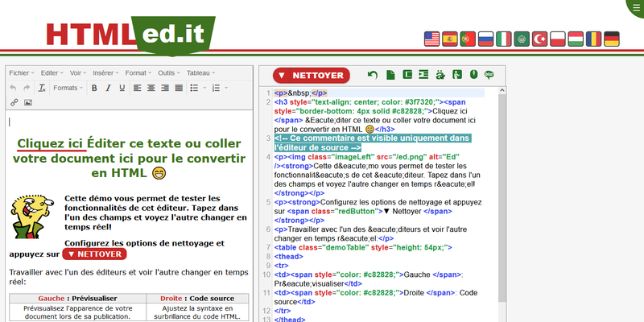The image size is (644, 322).
Task: Open cleaning options arrow beside Nettoyer
Action: 281,76
